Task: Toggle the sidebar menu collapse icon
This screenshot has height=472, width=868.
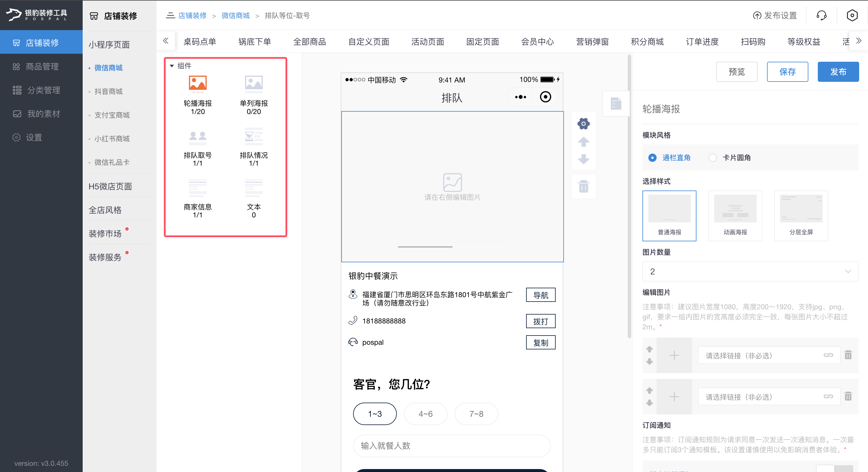Action: [x=171, y=16]
